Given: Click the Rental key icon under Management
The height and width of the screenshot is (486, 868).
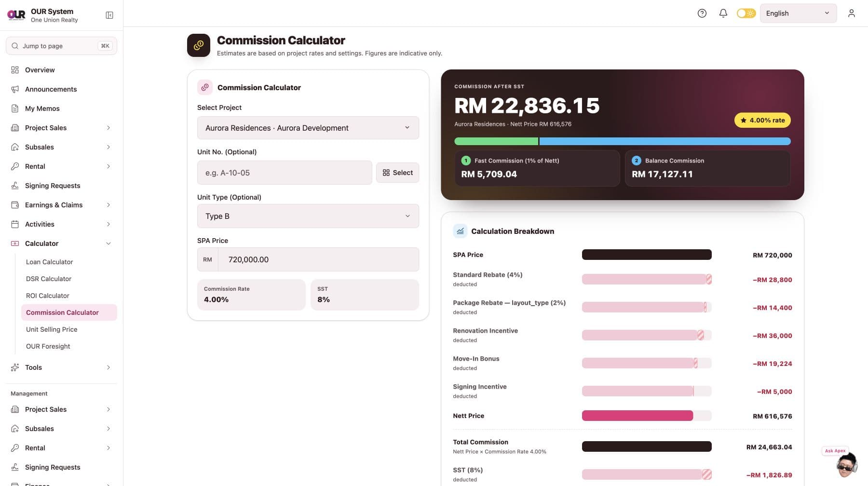Looking at the screenshot, I should [15, 448].
